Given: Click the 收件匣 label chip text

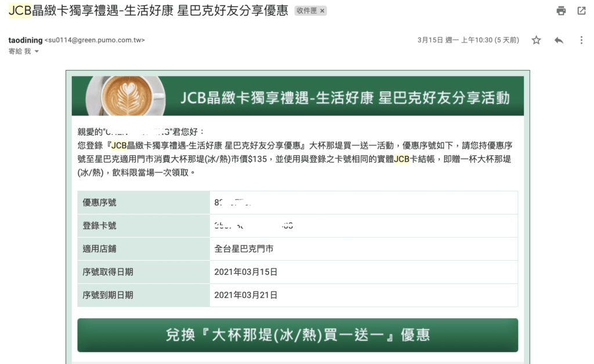Looking at the screenshot, I should pos(307,11).
